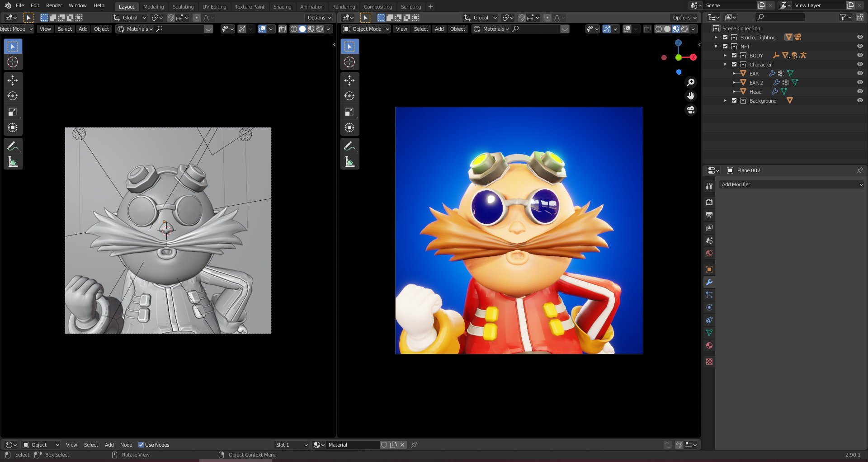Viewport: 868px width, 462px height.
Task: Open Object Mode dropdown in right viewport
Action: [x=366, y=29]
